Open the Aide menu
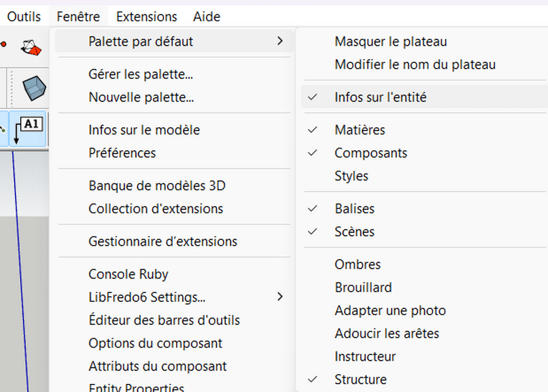 [x=207, y=17]
